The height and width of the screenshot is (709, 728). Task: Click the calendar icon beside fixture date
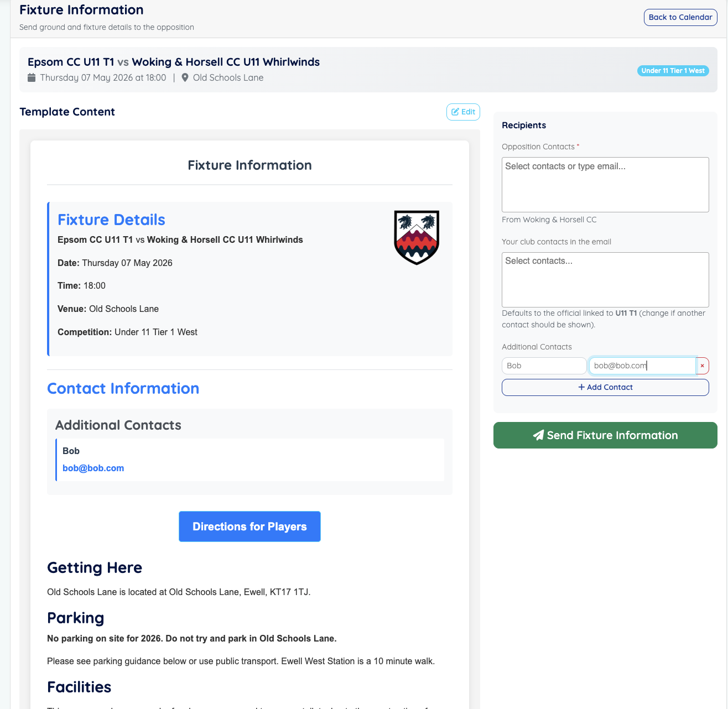[32, 77]
